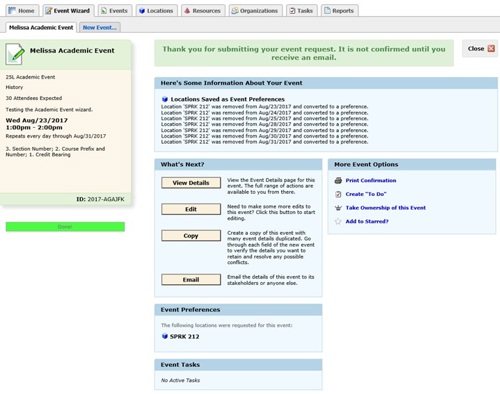Click 'History' text in event card

tap(14, 87)
